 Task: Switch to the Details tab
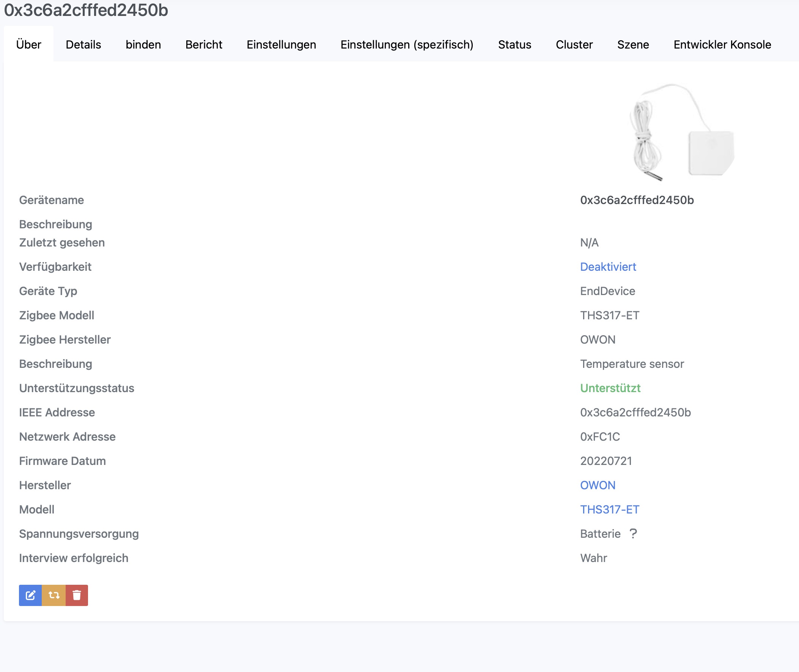(x=83, y=45)
